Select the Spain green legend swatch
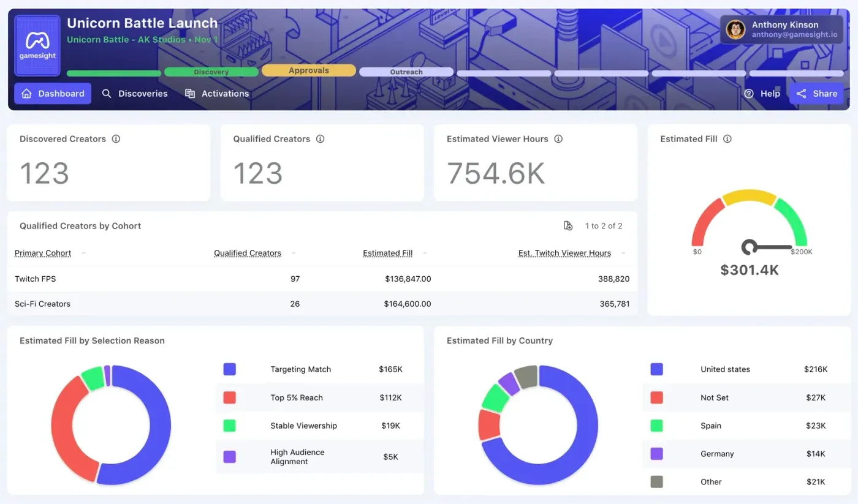 coord(656,426)
